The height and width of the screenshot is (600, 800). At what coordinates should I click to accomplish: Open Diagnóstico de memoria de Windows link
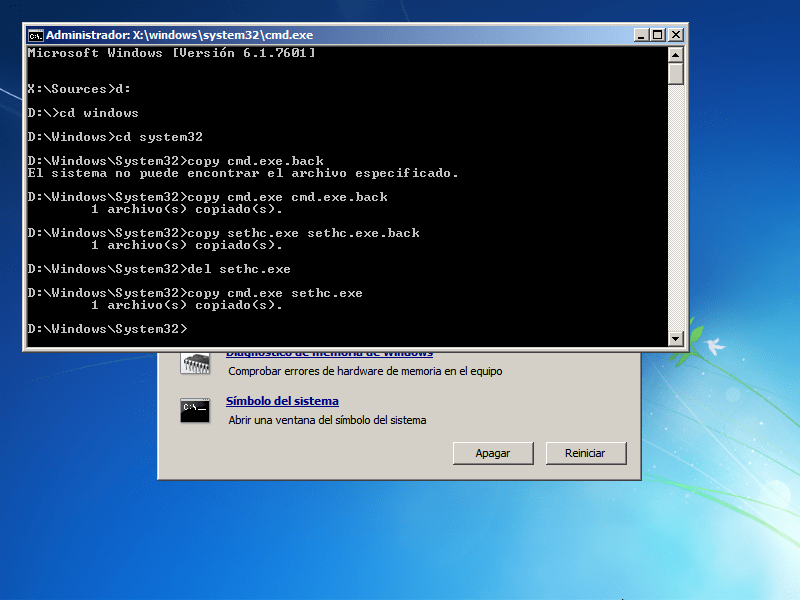pyautogui.click(x=330, y=353)
